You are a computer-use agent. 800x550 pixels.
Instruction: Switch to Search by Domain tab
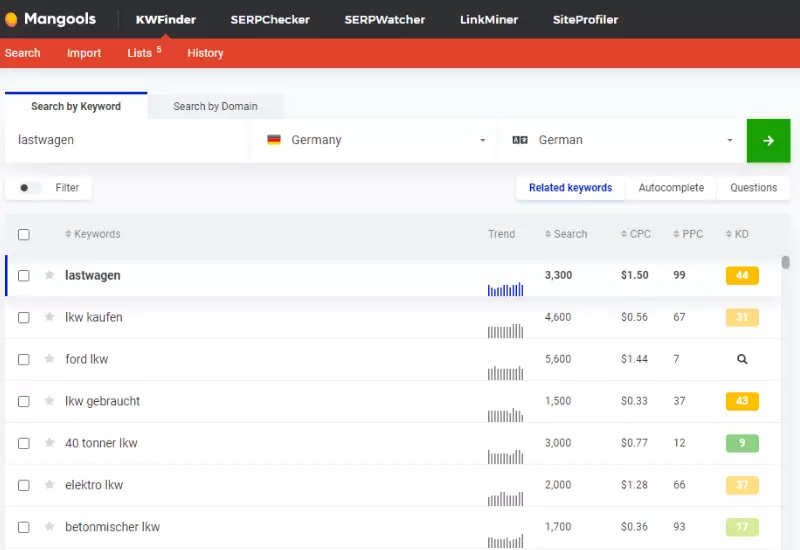215,106
